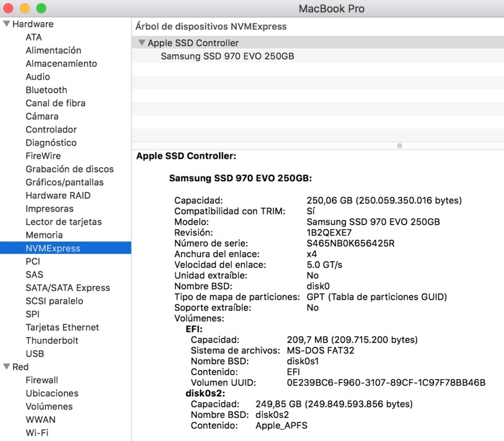This screenshot has height=441, width=504.
Task: Select Bluetooth in the sidebar
Action: (x=46, y=90)
